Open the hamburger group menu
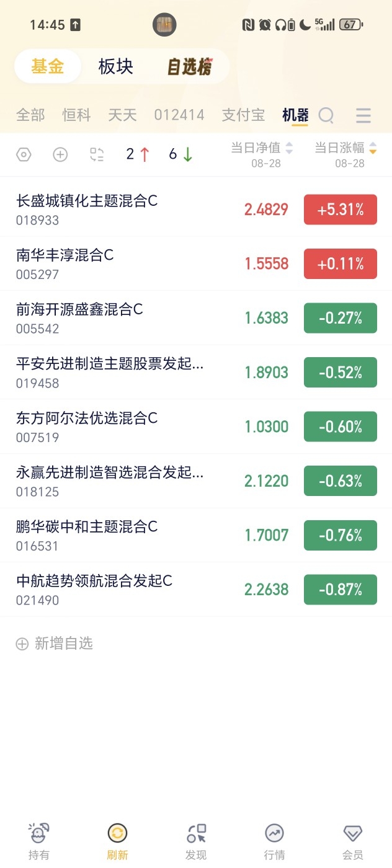This screenshot has width=392, height=868. click(x=363, y=115)
